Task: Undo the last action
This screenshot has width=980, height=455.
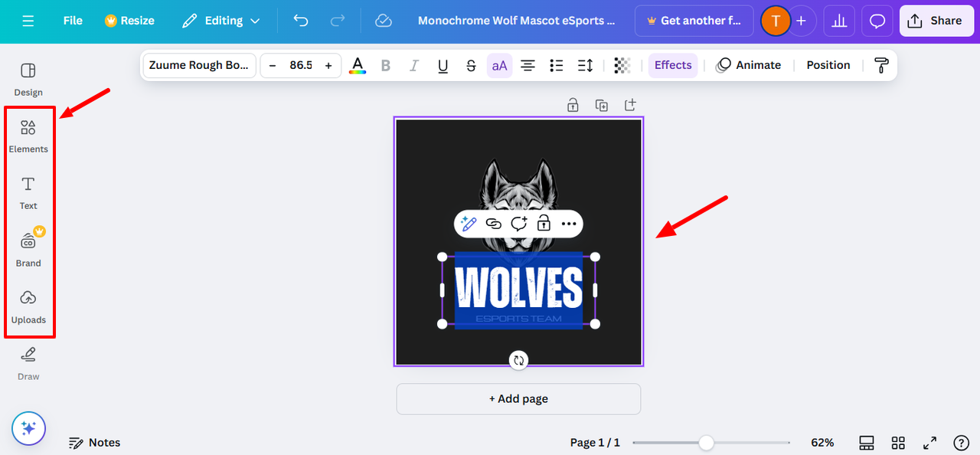Action: tap(301, 21)
